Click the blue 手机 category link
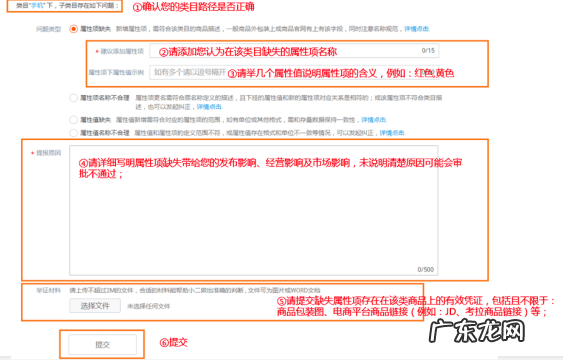Viewport: 563px width, 360px height. [x=37, y=6]
